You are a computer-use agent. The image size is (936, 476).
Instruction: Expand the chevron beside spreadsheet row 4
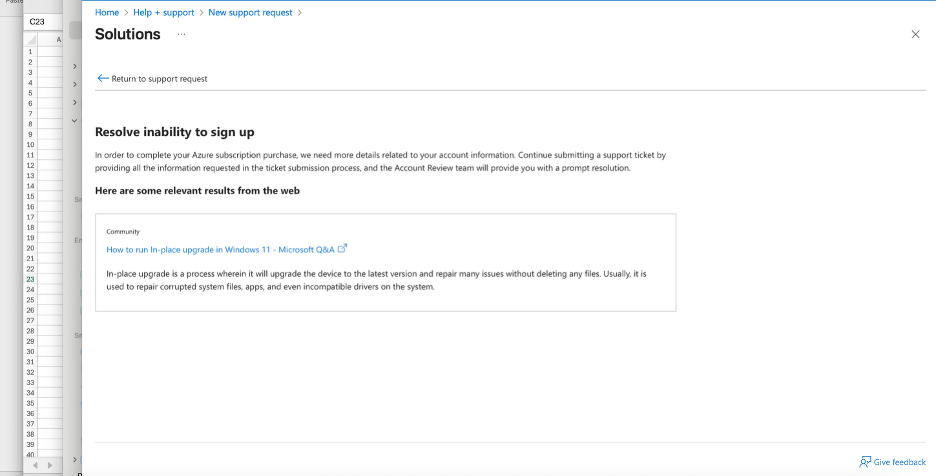tap(75, 84)
